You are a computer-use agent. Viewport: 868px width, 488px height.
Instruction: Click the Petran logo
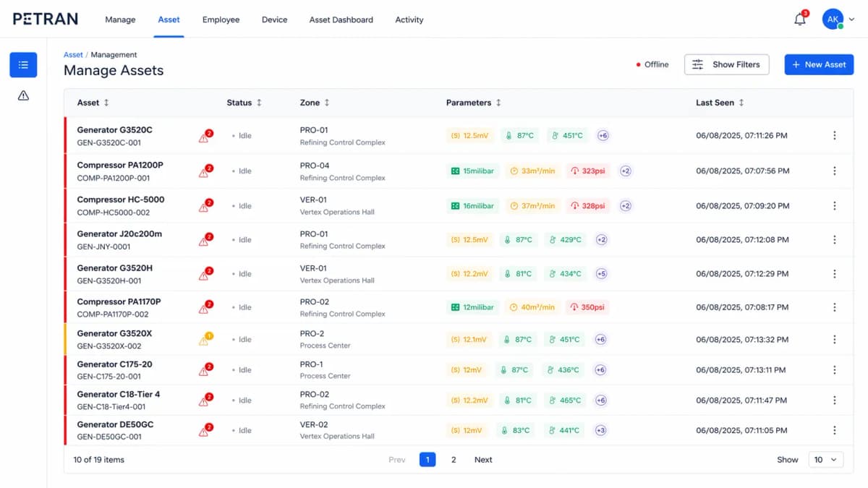(45, 20)
